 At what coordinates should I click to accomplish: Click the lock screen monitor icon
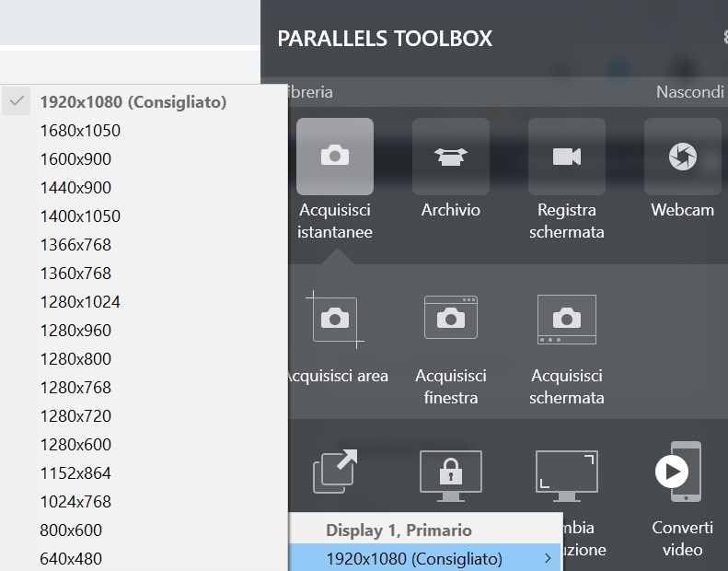tap(451, 476)
